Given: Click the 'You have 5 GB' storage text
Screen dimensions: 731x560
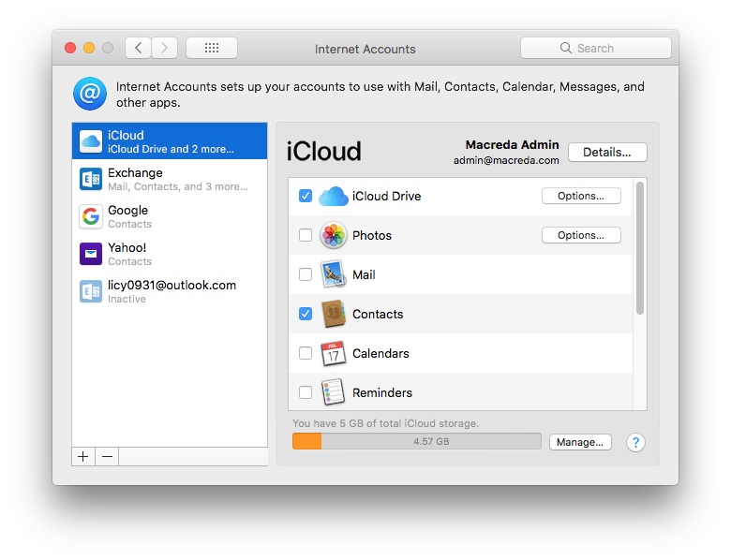Looking at the screenshot, I should (x=385, y=423).
